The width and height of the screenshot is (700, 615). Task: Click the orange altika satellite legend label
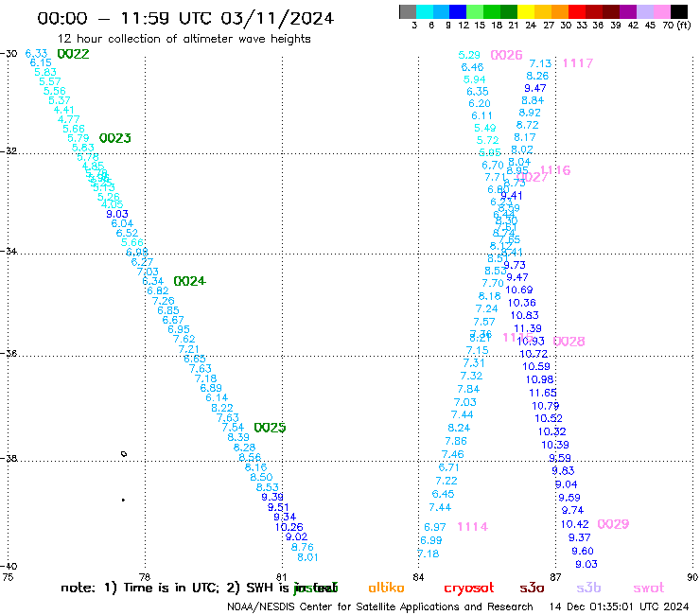point(386,588)
